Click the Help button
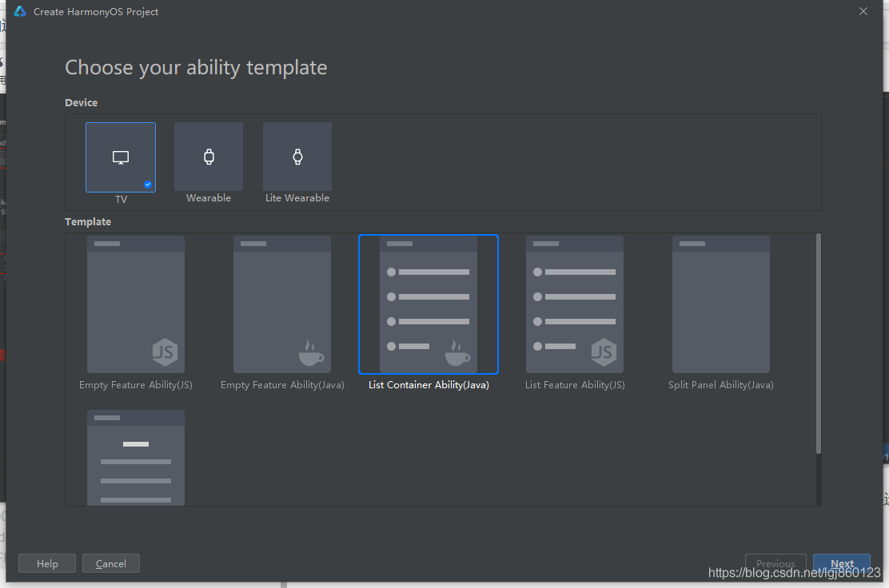Viewport: 889px width, 588px height. coord(47,564)
